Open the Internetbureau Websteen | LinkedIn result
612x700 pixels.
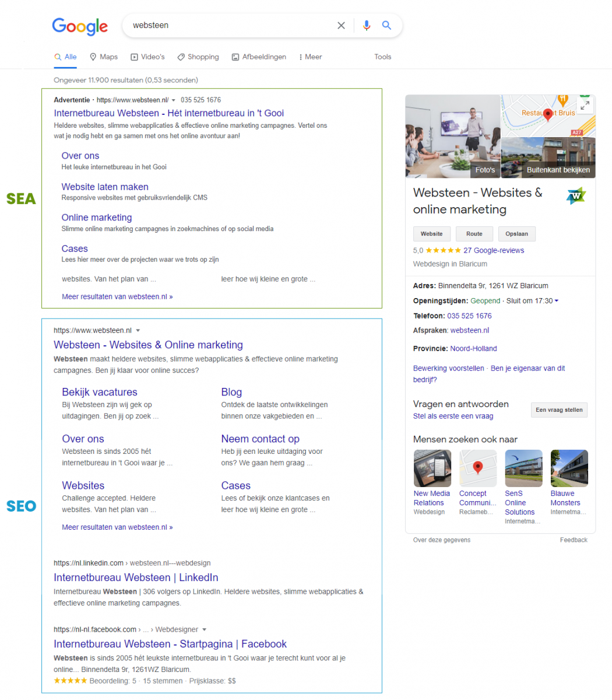click(136, 577)
